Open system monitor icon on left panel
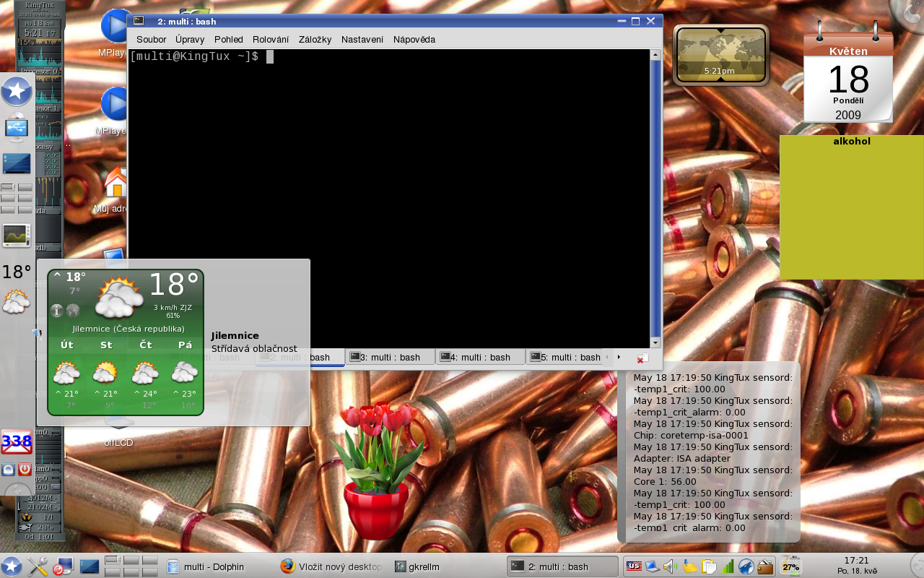Screen dimensions: 924x578 tap(16, 235)
